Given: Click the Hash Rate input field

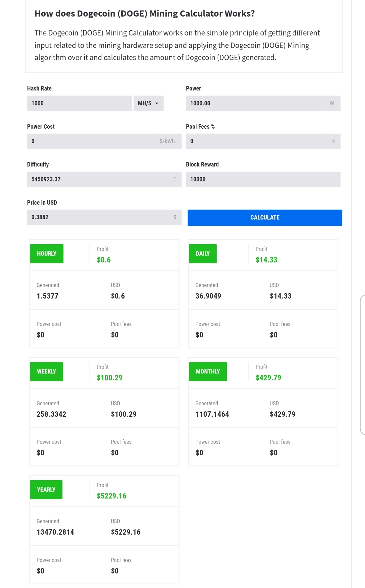Looking at the screenshot, I should 79,103.
